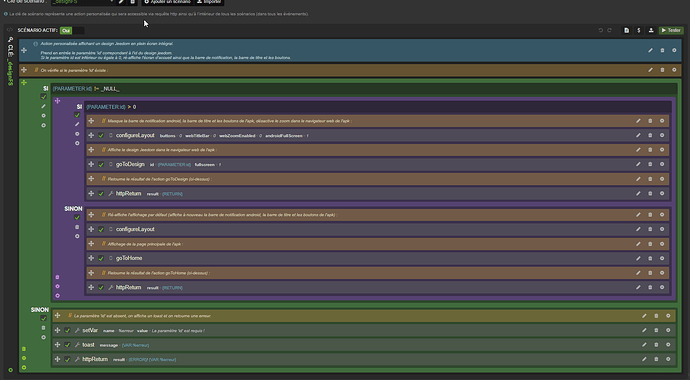Delete the first configureLayout action
Screen dimensions: 690x380
pyautogui.click(x=650, y=135)
